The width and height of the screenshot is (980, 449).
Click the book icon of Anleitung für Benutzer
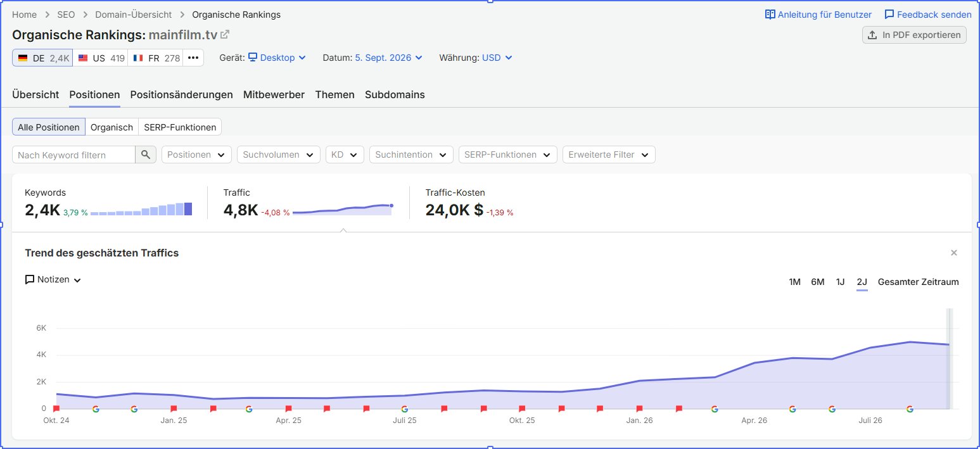(770, 15)
